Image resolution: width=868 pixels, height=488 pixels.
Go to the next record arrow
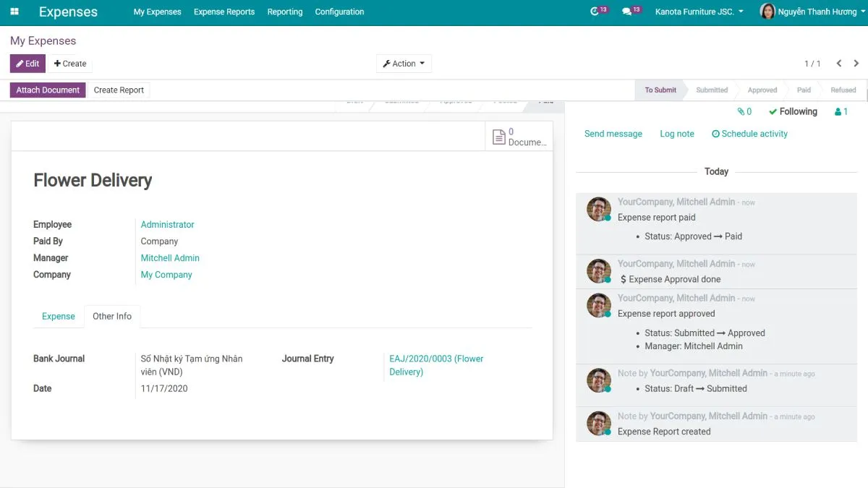click(x=856, y=64)
